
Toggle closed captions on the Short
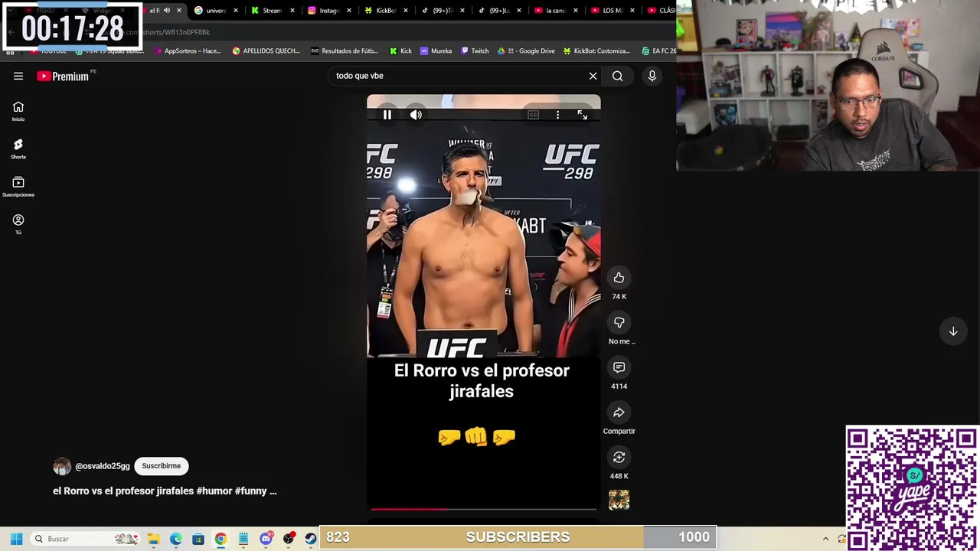[x=534, y=115]
